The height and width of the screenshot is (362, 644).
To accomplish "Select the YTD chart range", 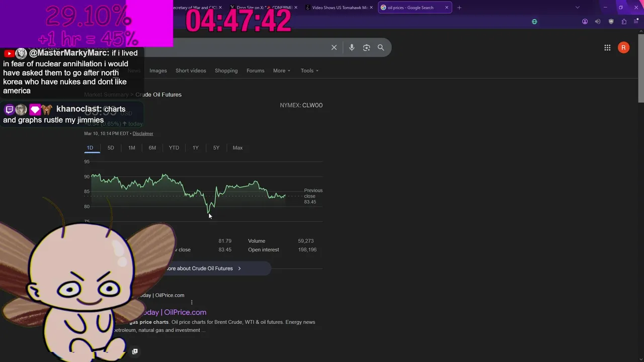I will (174, 148).
